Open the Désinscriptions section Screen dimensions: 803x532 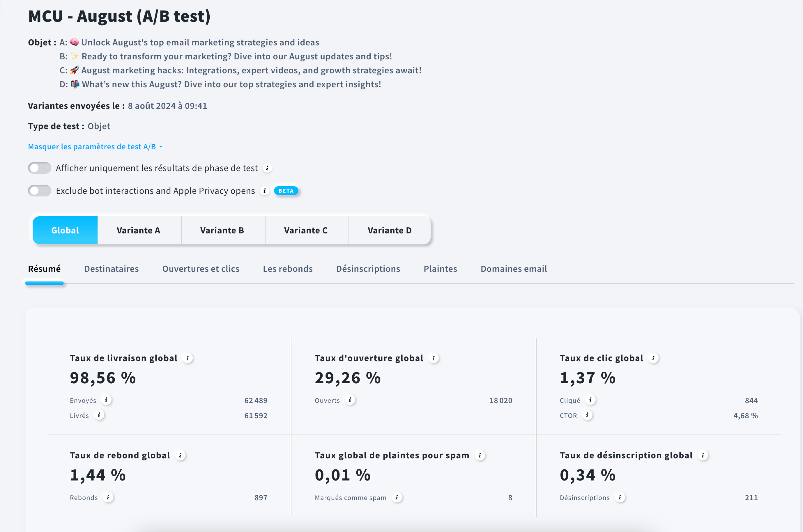pos(368,269)
